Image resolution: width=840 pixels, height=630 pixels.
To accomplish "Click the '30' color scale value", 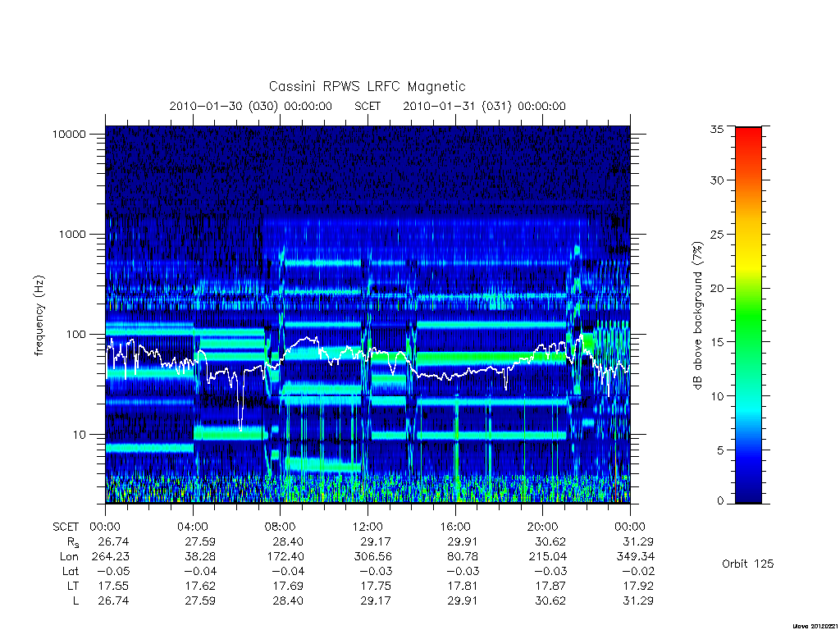I will click(717, 180).
